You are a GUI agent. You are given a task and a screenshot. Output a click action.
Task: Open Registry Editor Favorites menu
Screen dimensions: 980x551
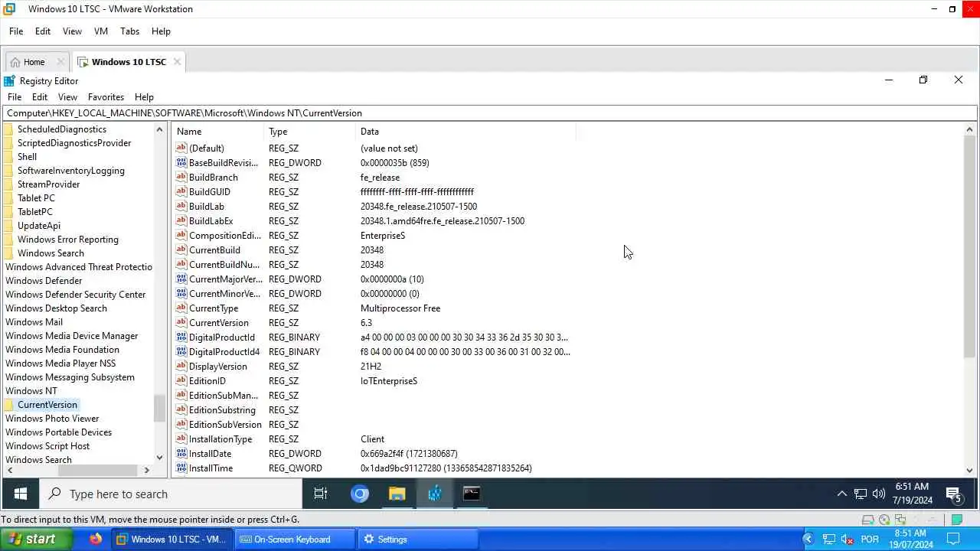coord(106,97)
